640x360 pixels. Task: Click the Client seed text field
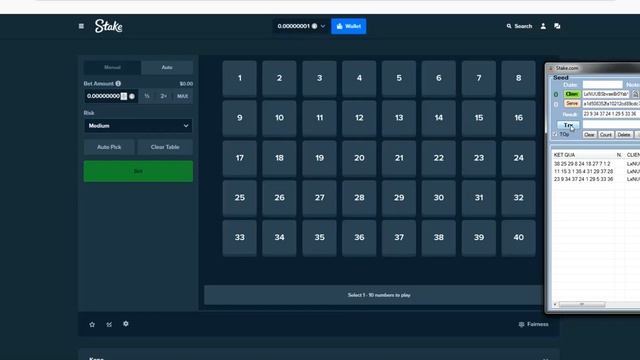click(x=606, y=94)
